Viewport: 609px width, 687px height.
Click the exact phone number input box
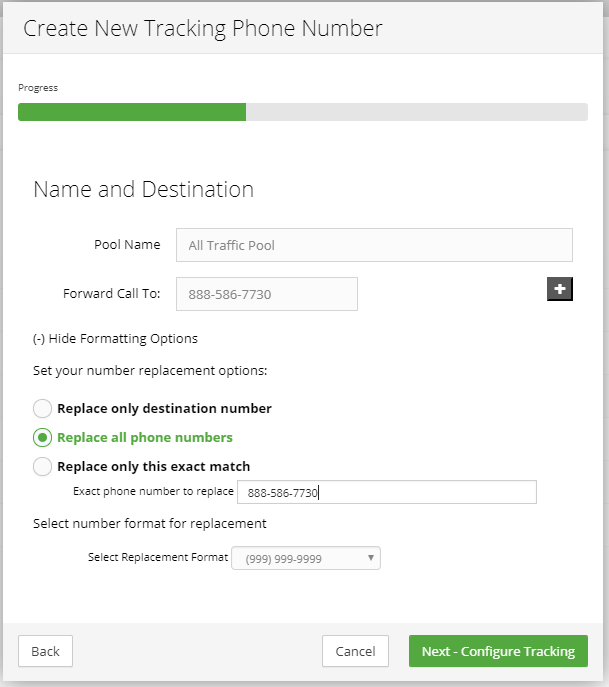pos(386,492)
